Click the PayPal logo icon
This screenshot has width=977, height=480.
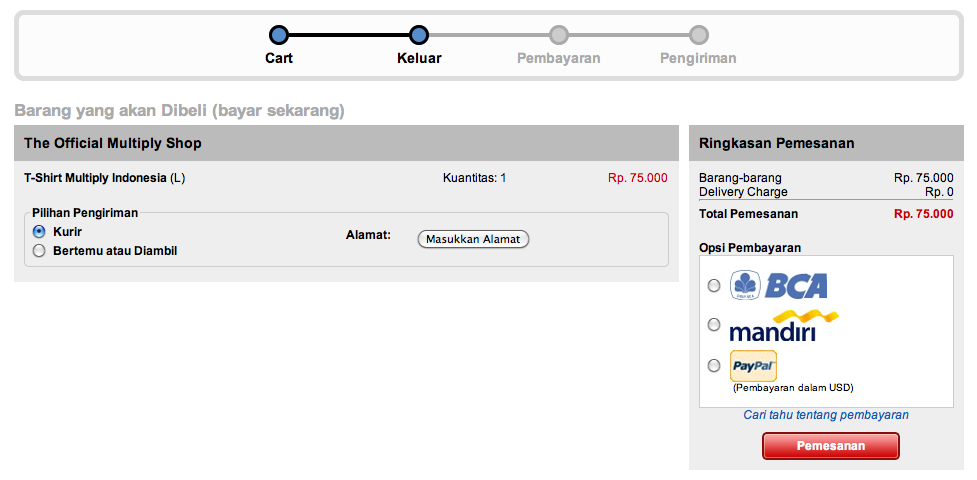(x=753, y=366)
